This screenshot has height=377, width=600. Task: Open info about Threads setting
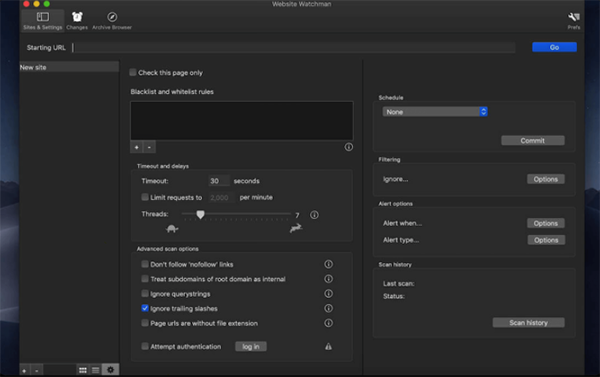(314, 215)
